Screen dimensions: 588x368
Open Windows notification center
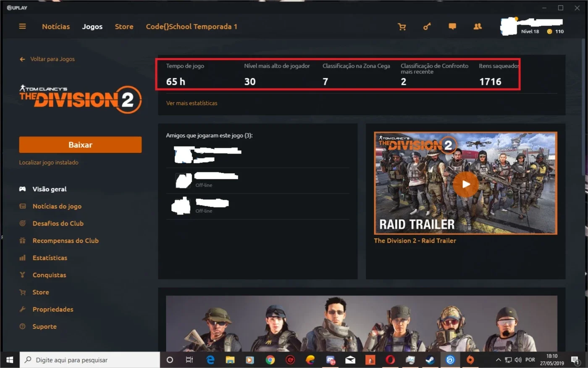(575, 360)
